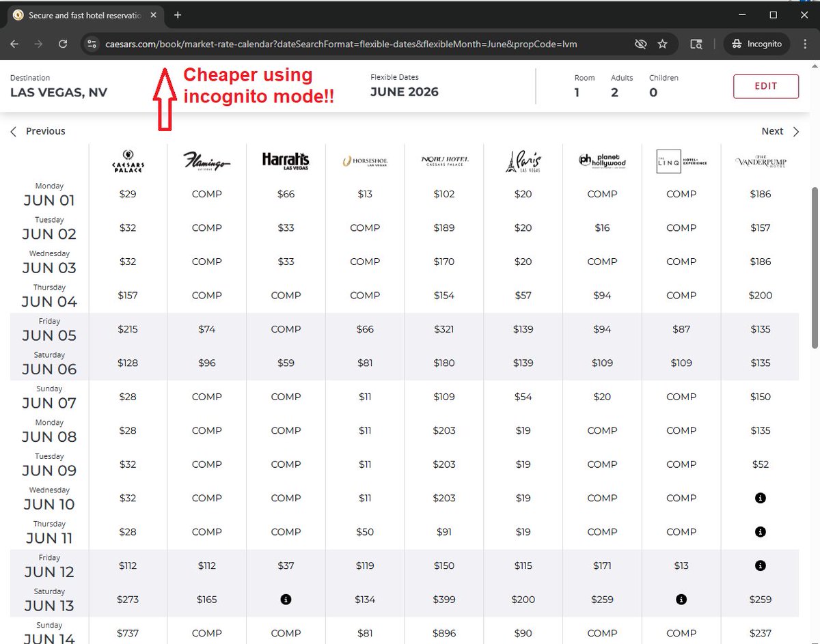Select the Horseshoe Las Vegas logo
The width and height of the screenshot is (820, 644).
click(x=365, y=161)
